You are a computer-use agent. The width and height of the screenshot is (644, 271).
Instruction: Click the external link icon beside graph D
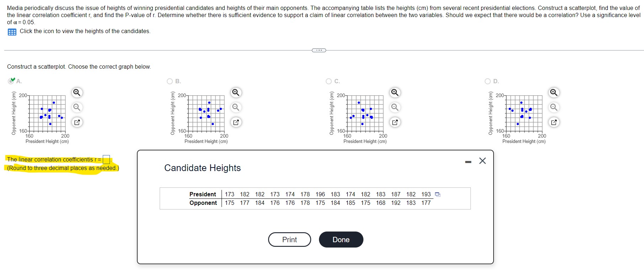[554, 122]
